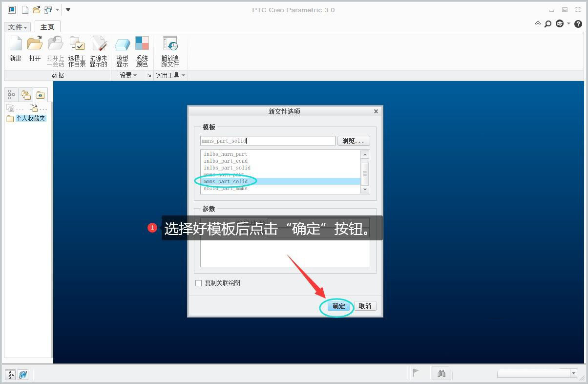Click the flag icon in status bar

[x=416, y=374]
